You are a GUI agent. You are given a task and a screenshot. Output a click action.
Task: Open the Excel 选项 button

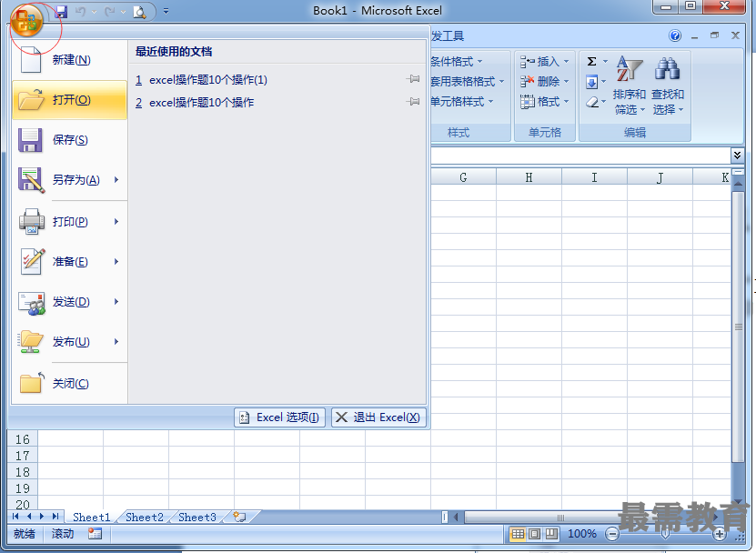coord(279,417)
